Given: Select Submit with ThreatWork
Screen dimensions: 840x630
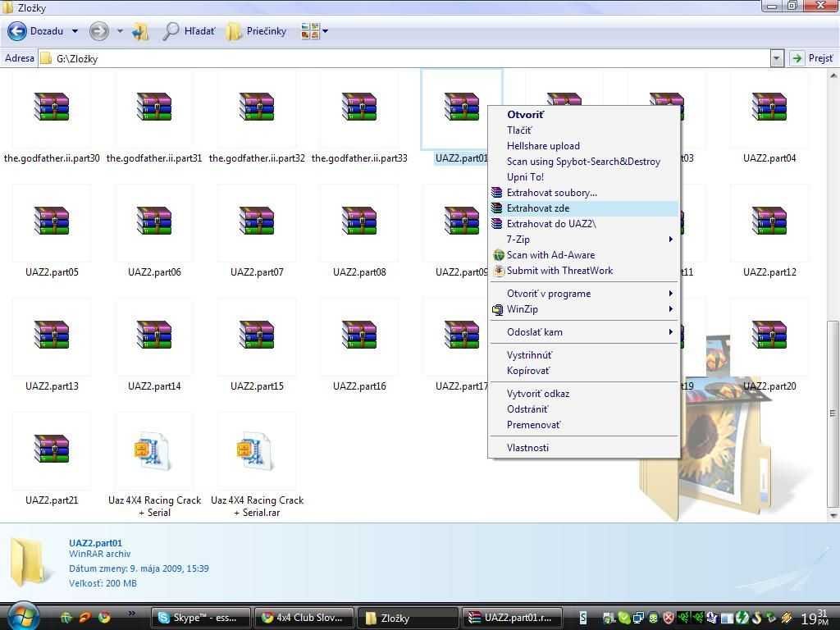Looking at the screenshot, I should click(584, 271).
